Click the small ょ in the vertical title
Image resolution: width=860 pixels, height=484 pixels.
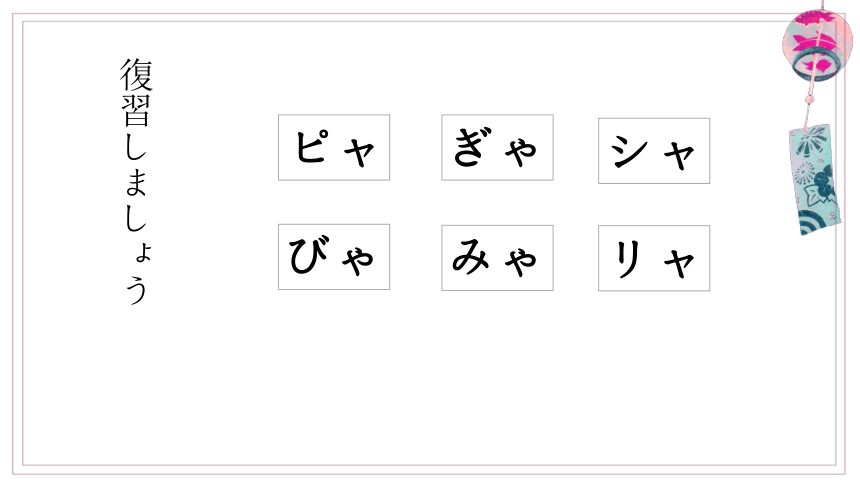pyautogui.click(x=143, y=252)
